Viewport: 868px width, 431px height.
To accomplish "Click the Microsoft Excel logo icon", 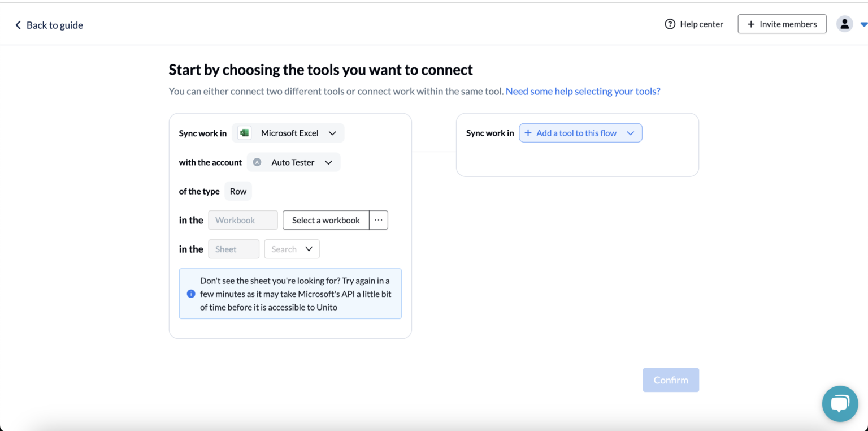I will pyautogui.click(x=244, y=132).
